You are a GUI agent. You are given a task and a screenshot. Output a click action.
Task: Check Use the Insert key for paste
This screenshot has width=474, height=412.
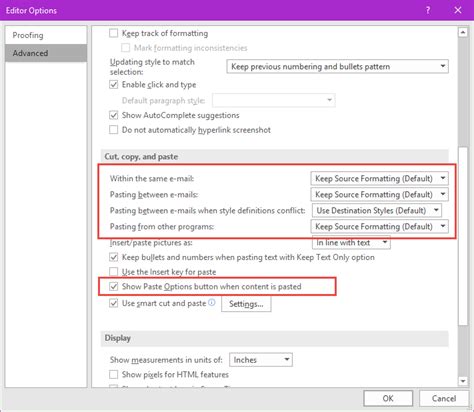point(114,272)
